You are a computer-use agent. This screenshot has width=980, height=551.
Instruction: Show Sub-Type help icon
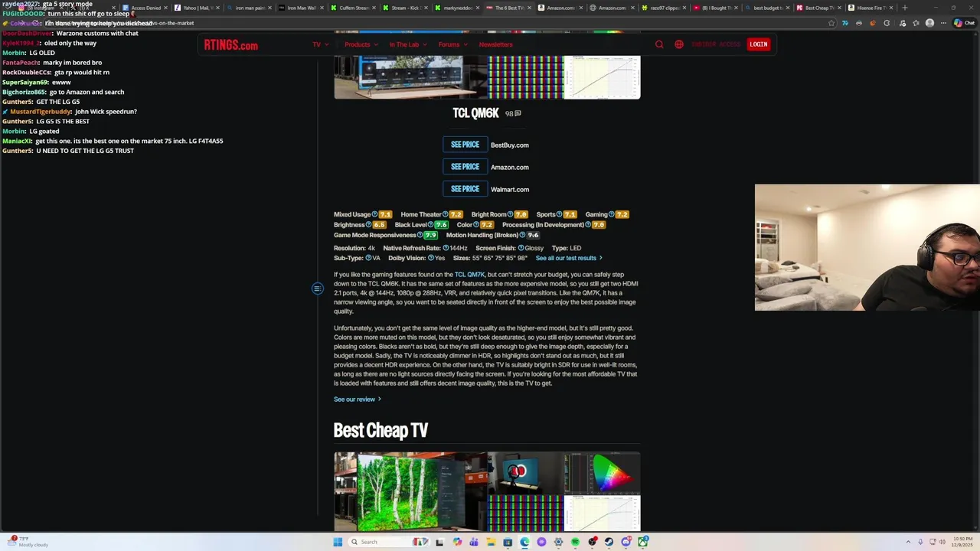tap(368, 258)
